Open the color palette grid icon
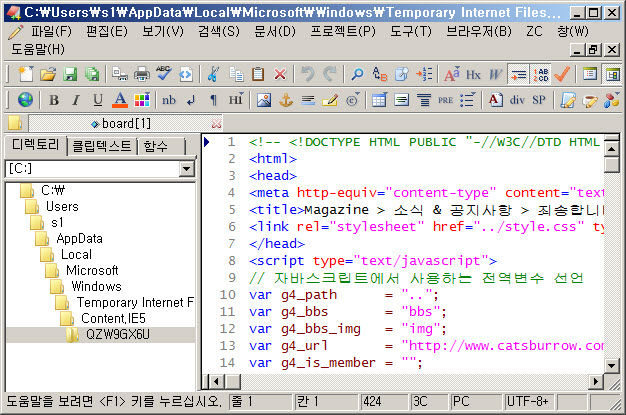This screenshot has width=626, height=415. point(142,99)
